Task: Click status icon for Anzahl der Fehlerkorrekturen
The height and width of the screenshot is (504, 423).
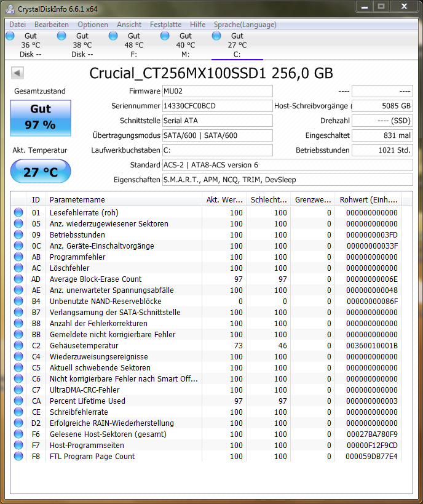Action: (18, 323)
